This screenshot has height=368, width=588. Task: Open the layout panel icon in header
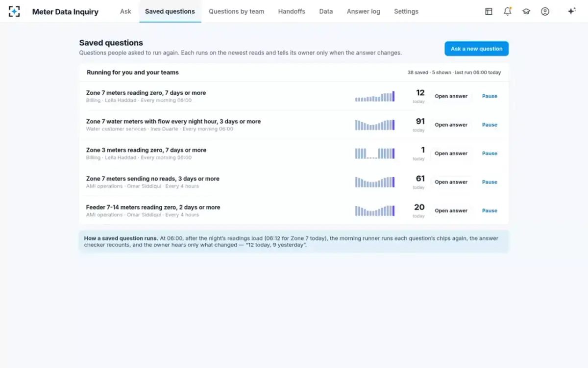489,11
